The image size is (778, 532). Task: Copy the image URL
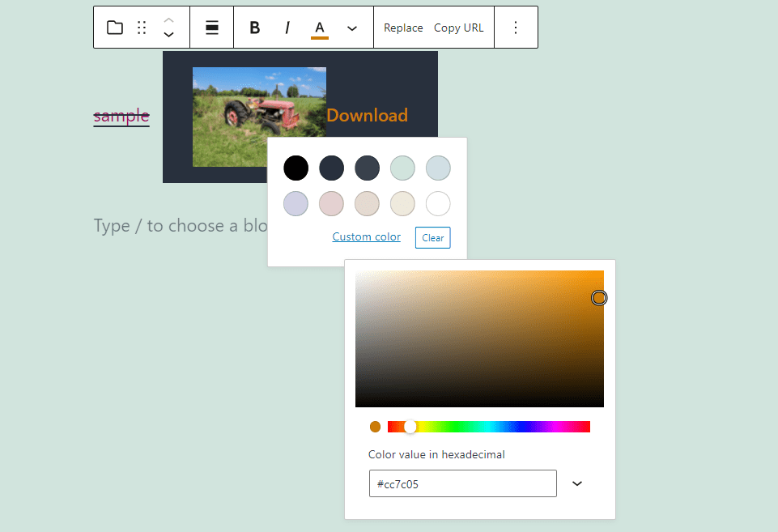458,27
